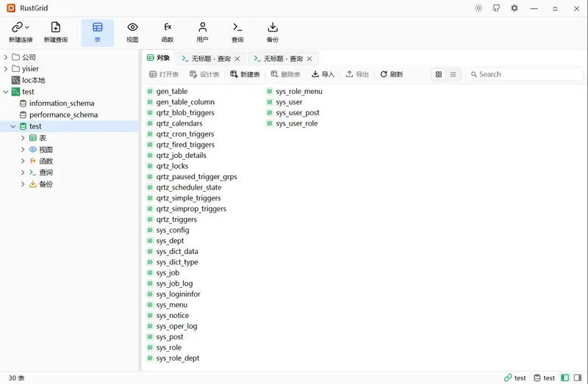
Task: Click the 新建查询 (new query) icon
Action: click(56, 27)
